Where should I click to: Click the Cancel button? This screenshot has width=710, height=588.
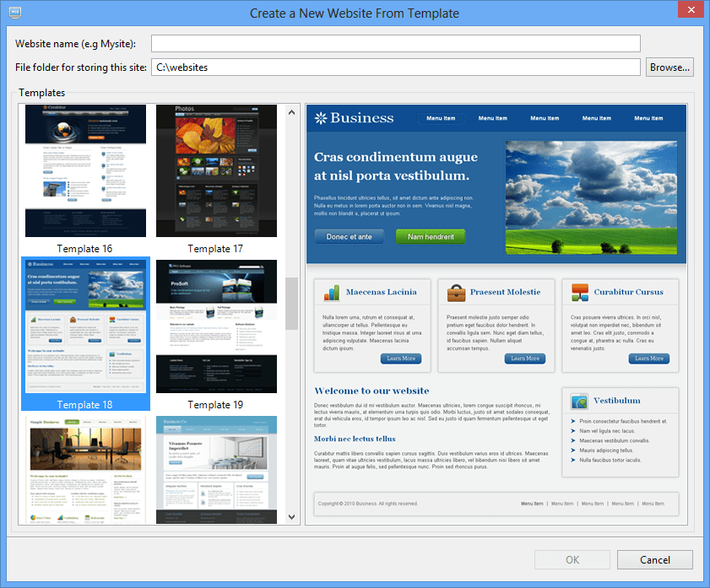coord(655,559)
